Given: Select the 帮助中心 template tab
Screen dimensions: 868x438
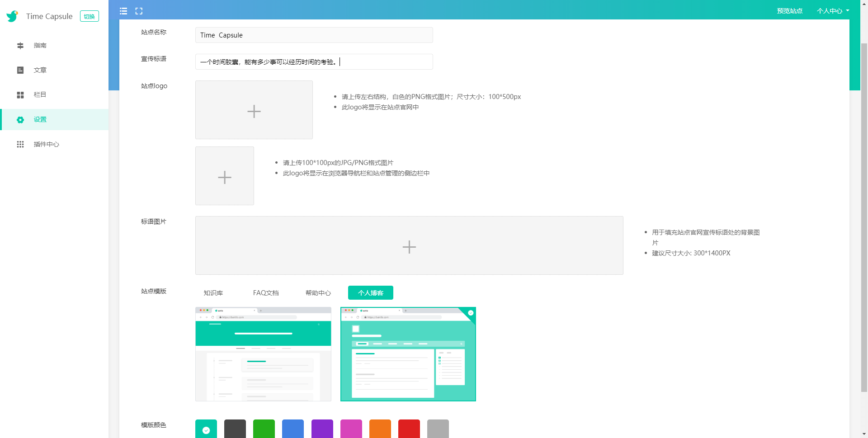Looking at the screenshot, I should point(318,293).
